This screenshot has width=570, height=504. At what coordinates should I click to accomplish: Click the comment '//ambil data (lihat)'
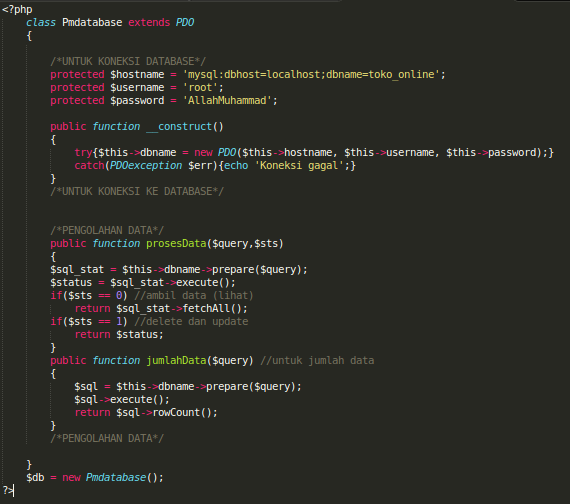(x=194, y=296)
